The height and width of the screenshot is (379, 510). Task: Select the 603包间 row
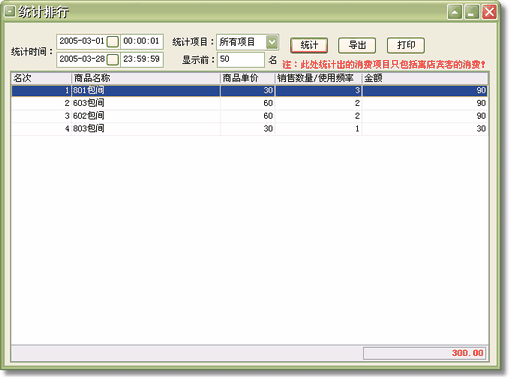249,103
